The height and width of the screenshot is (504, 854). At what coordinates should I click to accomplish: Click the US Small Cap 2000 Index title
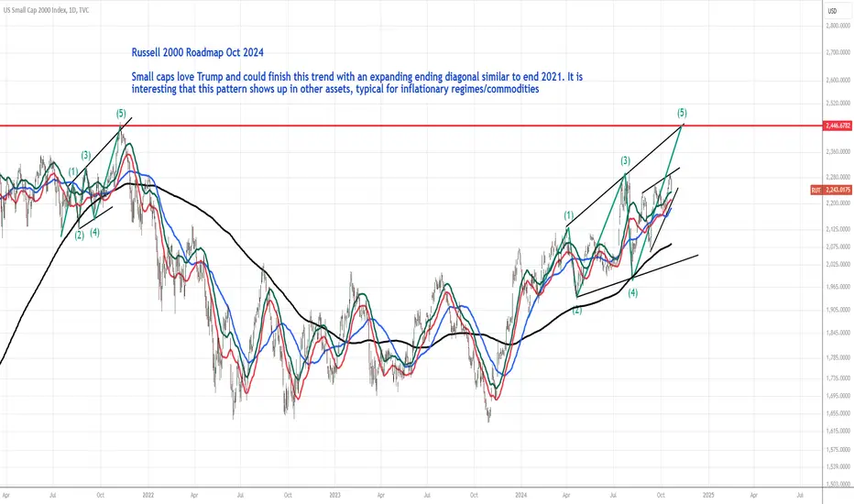click(47, 10)
